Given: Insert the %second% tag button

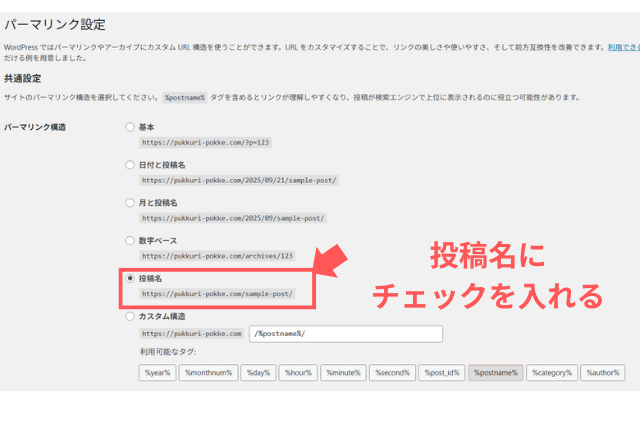Looking at the screenshot, I should pos(391,373).
